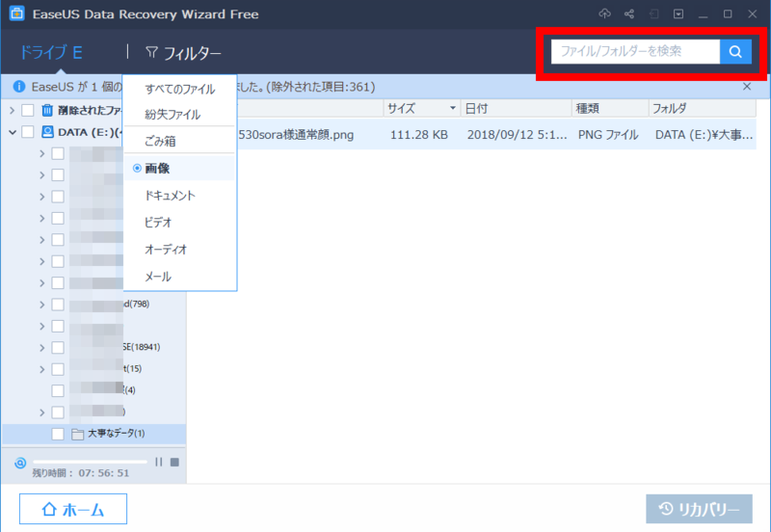Screen dimensions: 771x532
Task: Open the title bar dropdown menu icon
Action: coord(678,13)
